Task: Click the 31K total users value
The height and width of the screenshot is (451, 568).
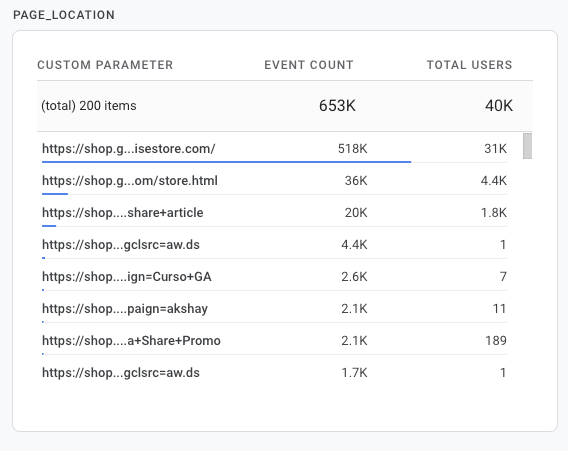Action: click(495, 149)
